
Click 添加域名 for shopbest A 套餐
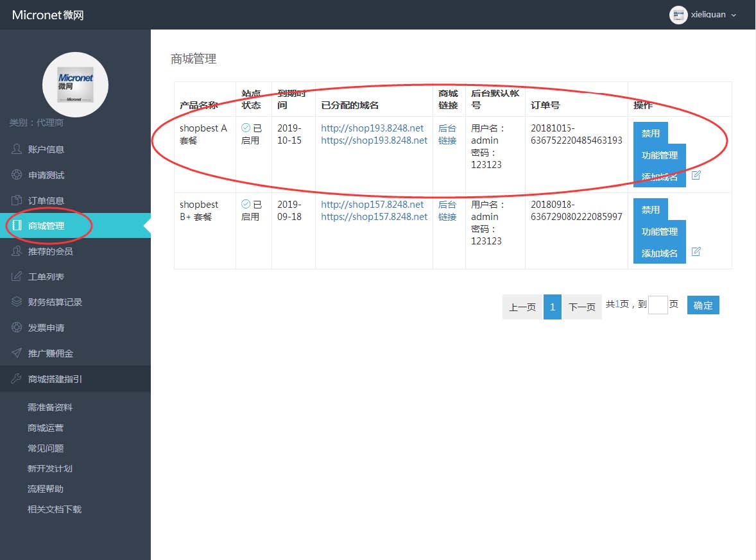coord(660,176)
